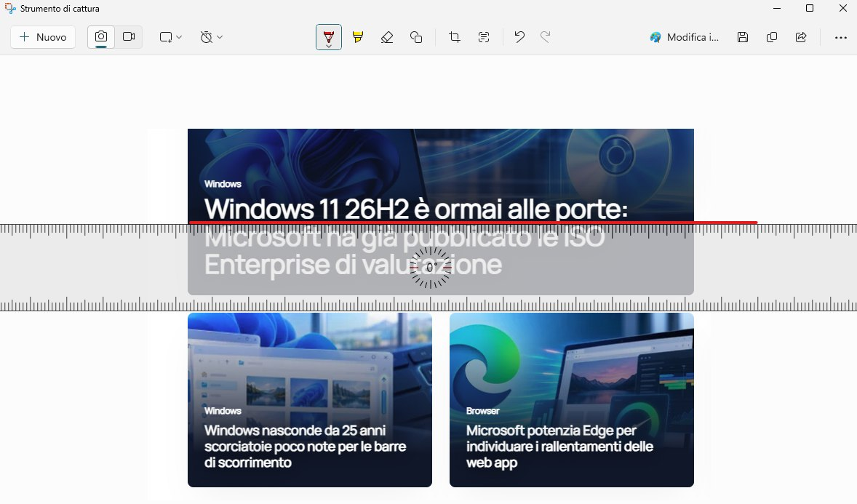Image resolution: width=857 pixels, height=504 pixels.
Task: Select the red ballpoint pen tool
Action: [329, 37]
